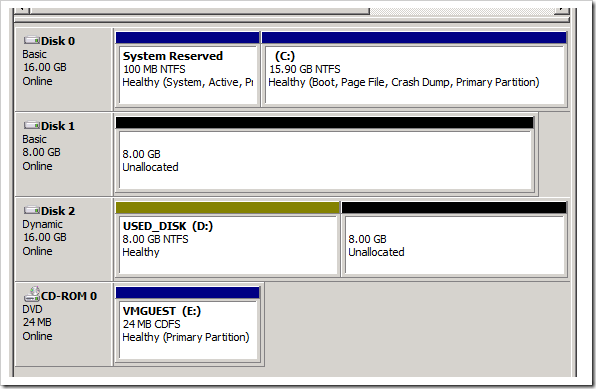Viewport: 596px width, 389px height.
Task: Select Disk 2 unallocated 8.00 GB region
Action: click(455, 245)
